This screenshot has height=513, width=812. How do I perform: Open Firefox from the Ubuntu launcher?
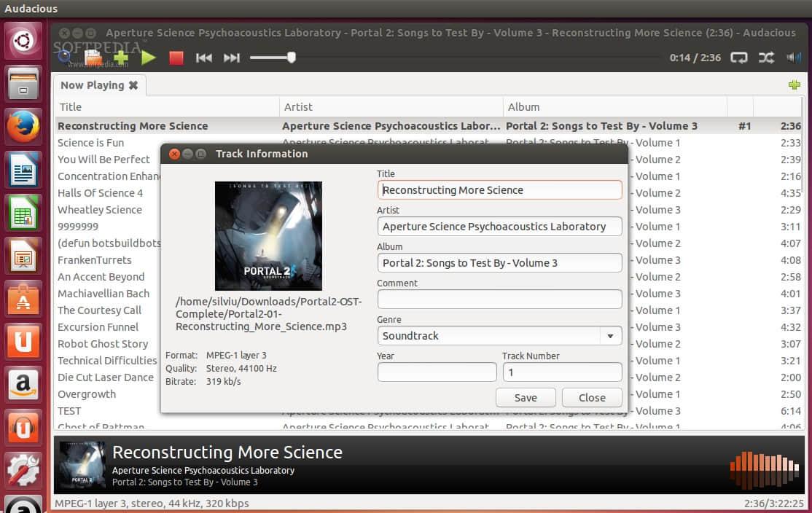point(23,128)
